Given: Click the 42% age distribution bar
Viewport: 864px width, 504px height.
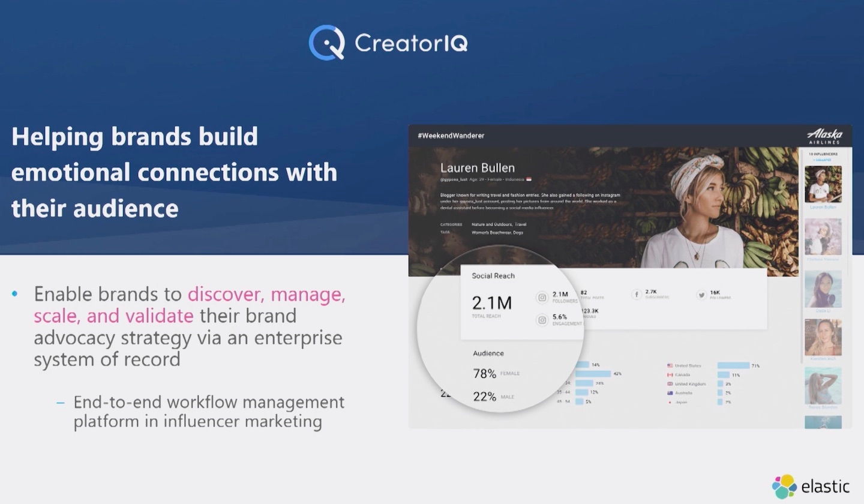Looking at the screenshot, I should 593,374.
